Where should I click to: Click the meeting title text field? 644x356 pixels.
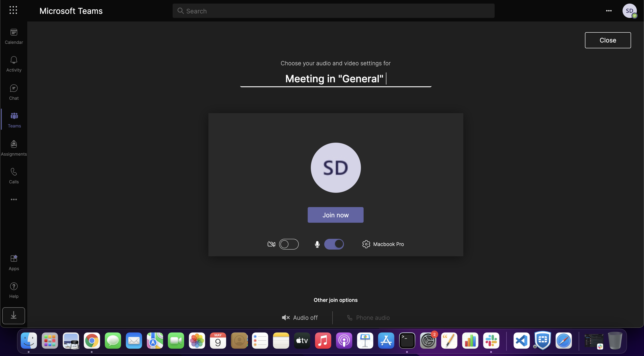tap(335, 79)
